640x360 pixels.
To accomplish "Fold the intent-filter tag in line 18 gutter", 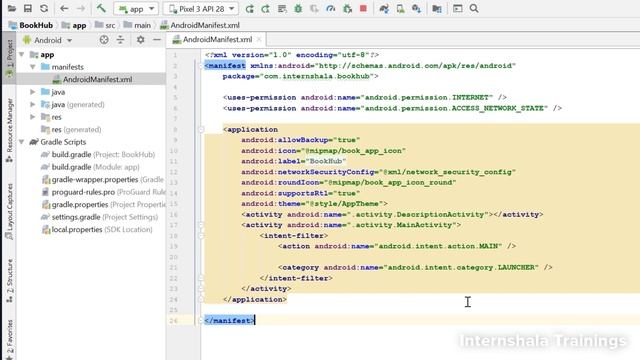I will 201,236.
